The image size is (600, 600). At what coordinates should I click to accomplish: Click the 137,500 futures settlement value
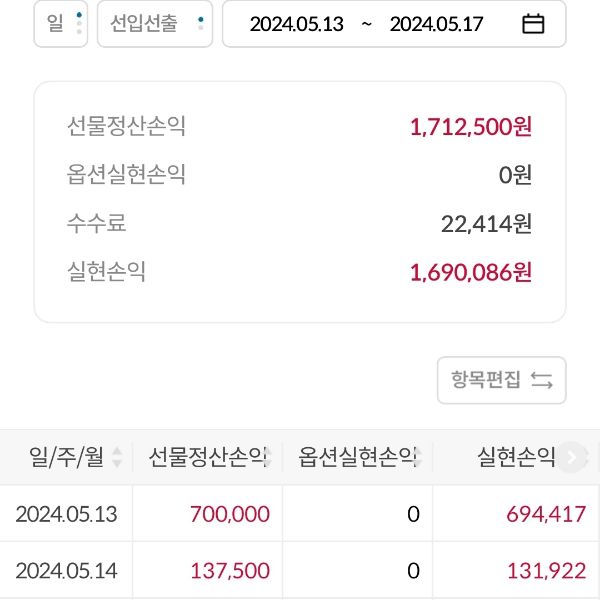point(229,571)
